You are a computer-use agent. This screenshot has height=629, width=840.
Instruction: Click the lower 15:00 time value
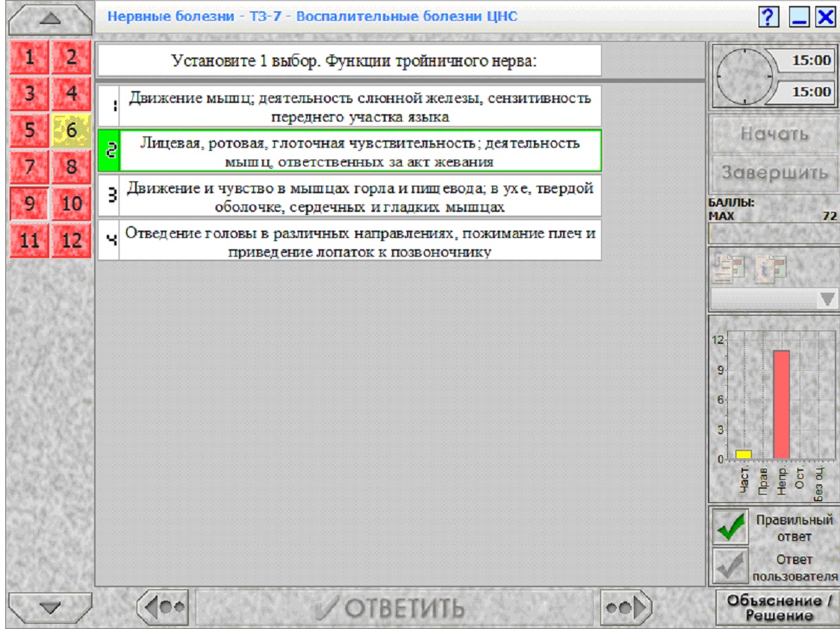click(x=811, y=92)
